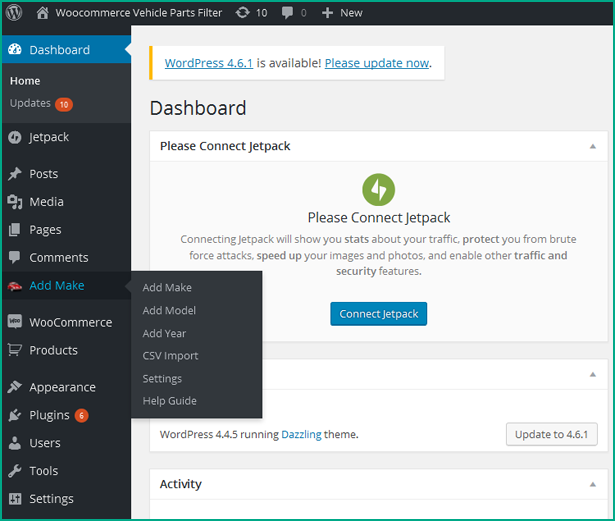Open Help Guide from the flyout
The height and width of the screenshot is (521, 615).
[x=169, y=401]
